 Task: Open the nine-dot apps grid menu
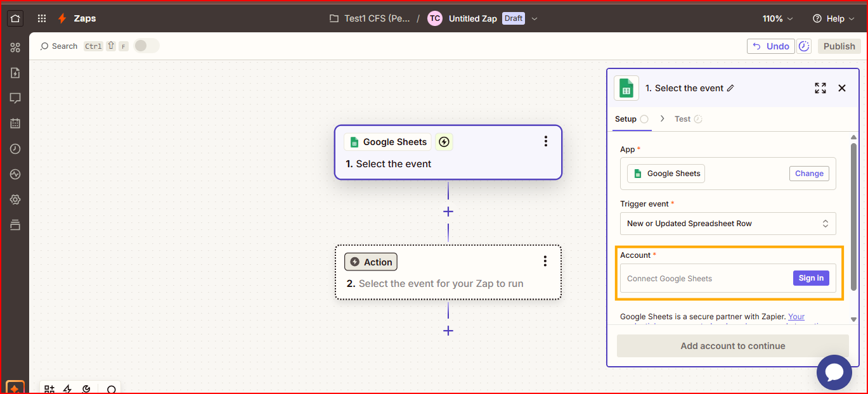click(42, 18)
